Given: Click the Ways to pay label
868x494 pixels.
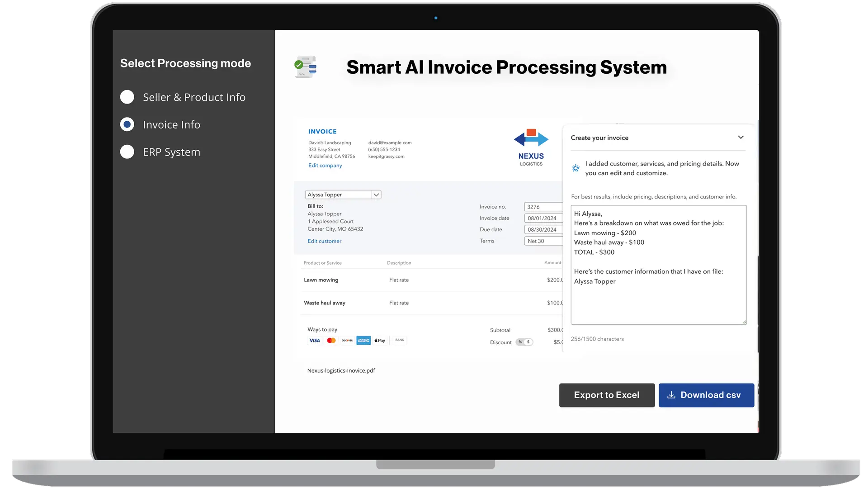Looking at the screenshot, I should click(x=322, y=330).
